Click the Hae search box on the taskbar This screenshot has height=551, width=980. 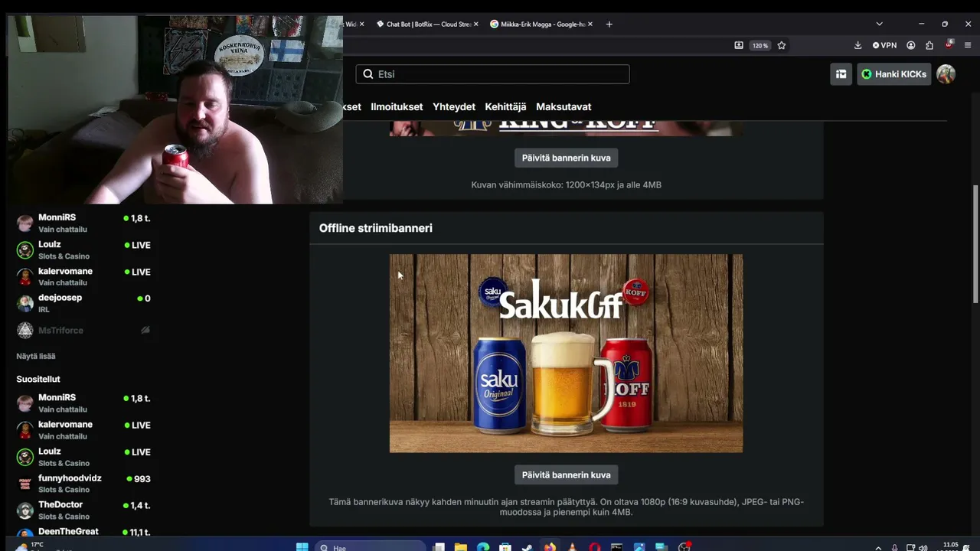[x=370, y=547]
